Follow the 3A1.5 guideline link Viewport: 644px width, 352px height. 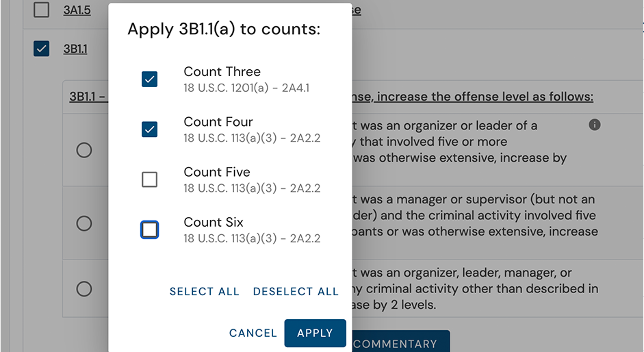pos(77,10)
